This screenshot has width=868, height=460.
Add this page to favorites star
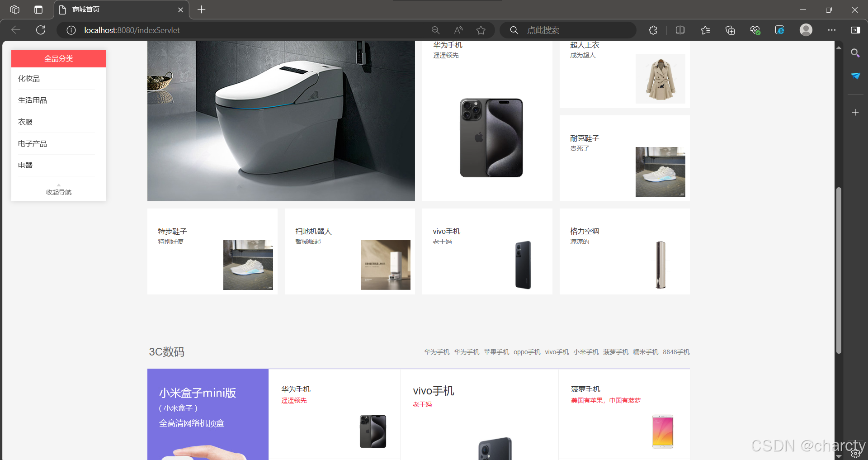click(x=481, y=30)
